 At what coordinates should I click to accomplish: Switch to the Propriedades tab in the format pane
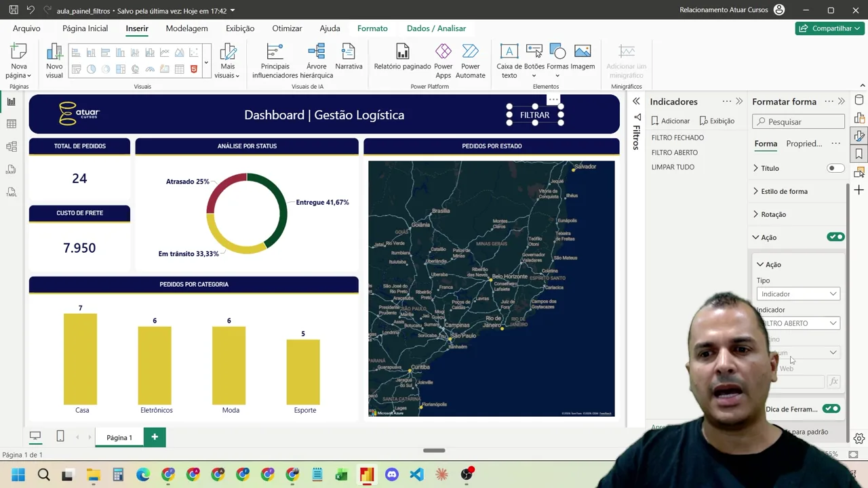804,144
